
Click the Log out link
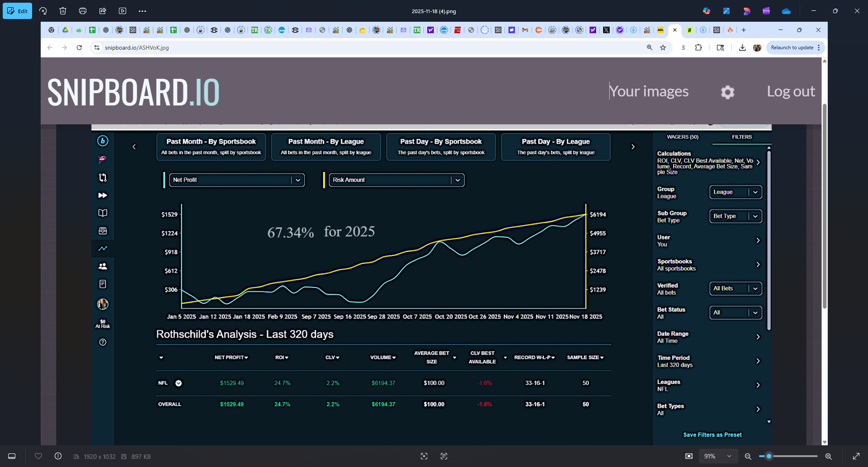(x=791, y=91)
